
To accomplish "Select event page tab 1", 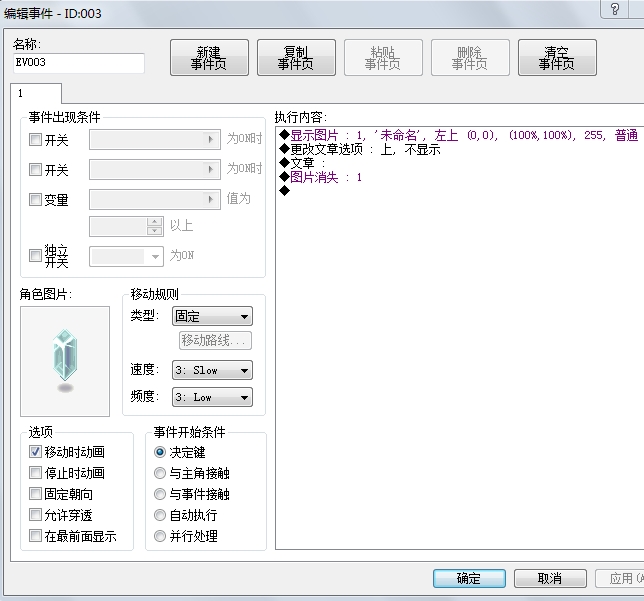I will [x=36, y=93].
